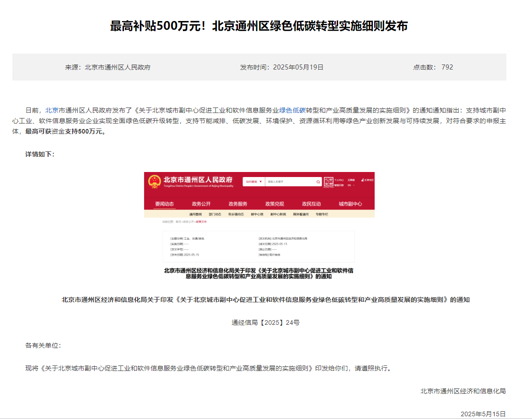Image resolution: width=532 pixels, height=419 pixels.
Task: Open the 政务公开 navigation tab
Action: click(201, 204)
